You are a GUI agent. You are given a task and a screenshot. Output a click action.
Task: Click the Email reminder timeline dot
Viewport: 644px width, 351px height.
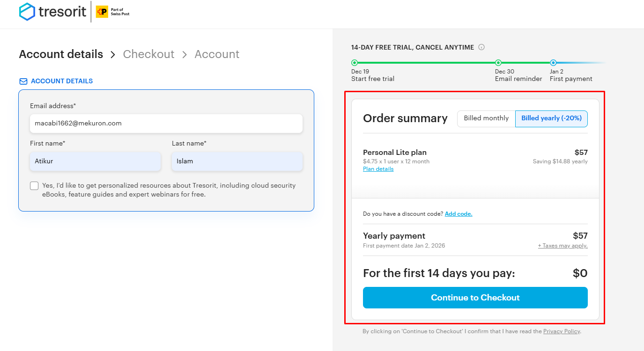pos(498,63)
